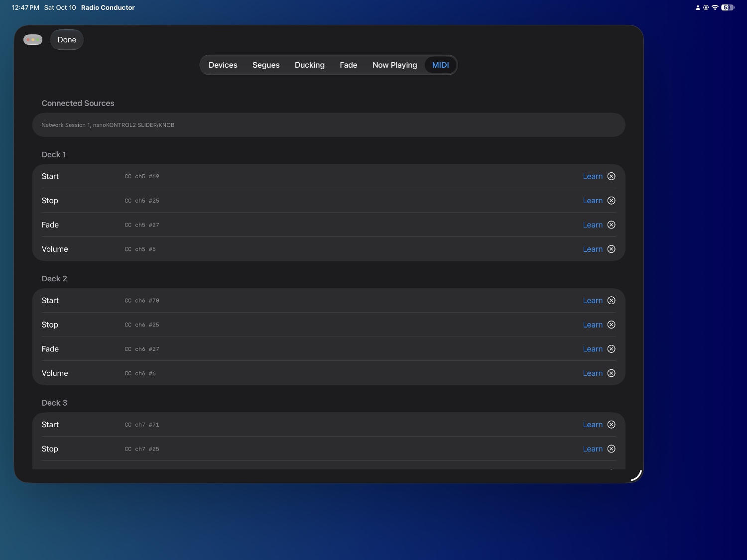Tap the person icon in status bar
747x560 pixels.
tap(698, 7)
